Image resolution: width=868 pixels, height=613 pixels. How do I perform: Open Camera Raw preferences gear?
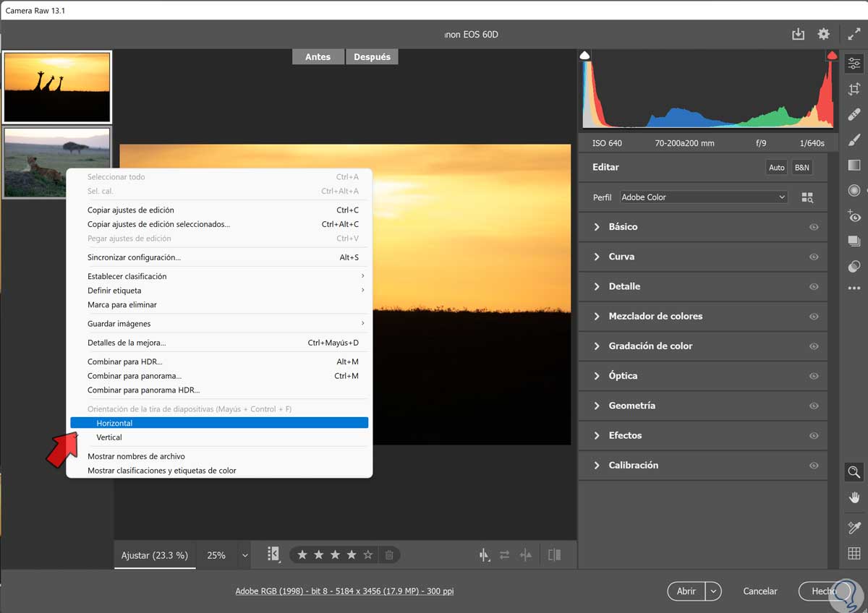pyautogui.click(x=823, y=34)
